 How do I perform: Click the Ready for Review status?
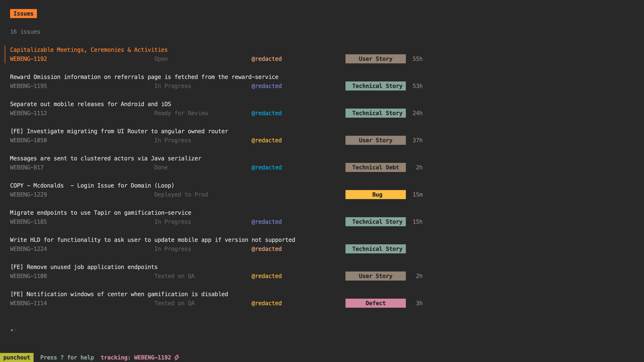coord(181,113)
